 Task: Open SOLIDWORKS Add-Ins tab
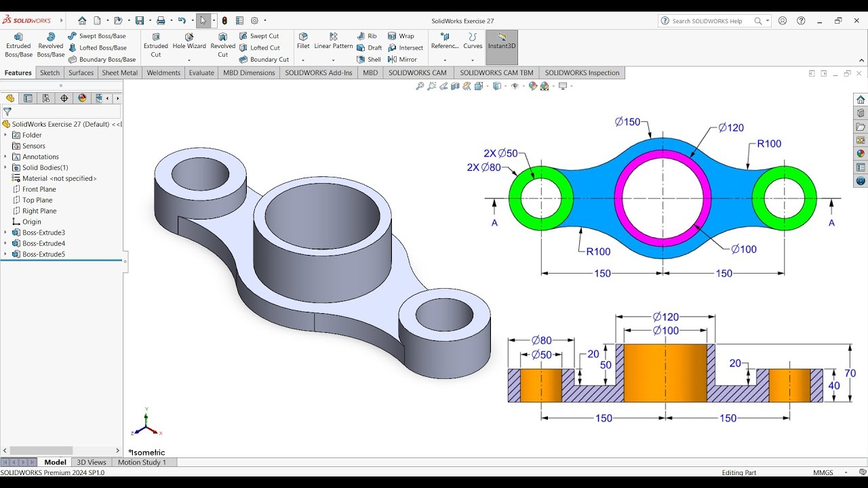pos(319,73)
